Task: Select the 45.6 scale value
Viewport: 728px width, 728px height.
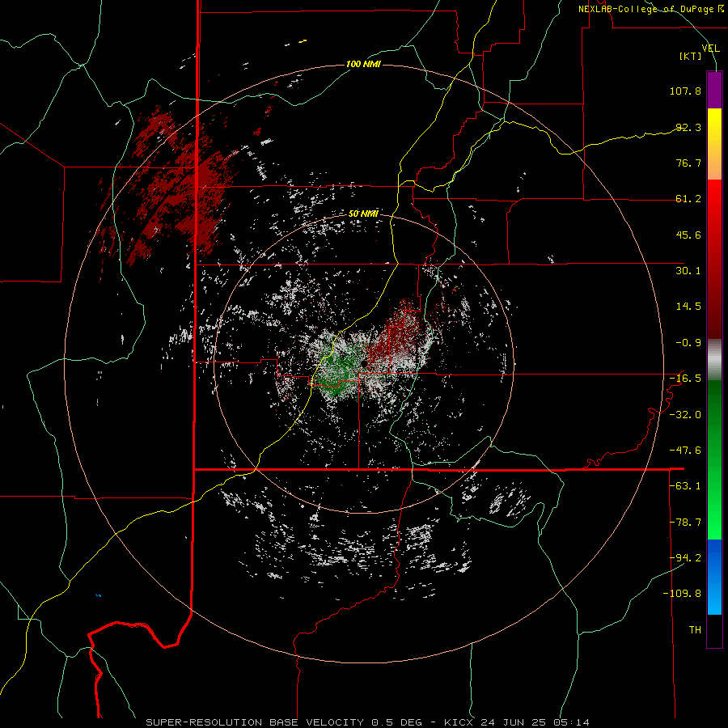Action: [x=688, y=235]
